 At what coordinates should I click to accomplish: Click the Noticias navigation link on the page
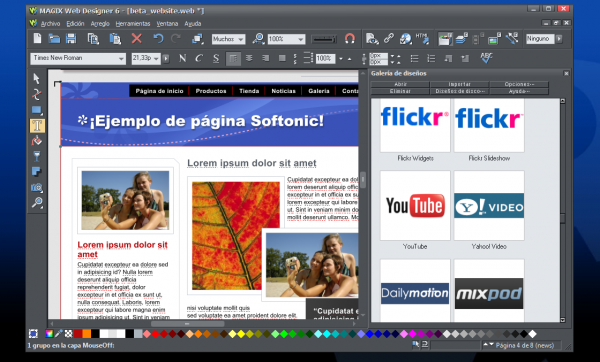point(284,91)
